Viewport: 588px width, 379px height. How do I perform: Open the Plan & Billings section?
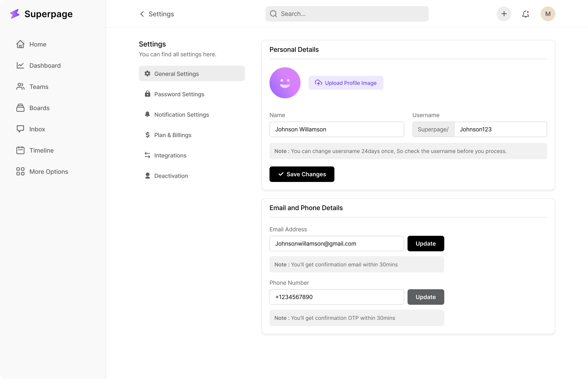[173, 135]
